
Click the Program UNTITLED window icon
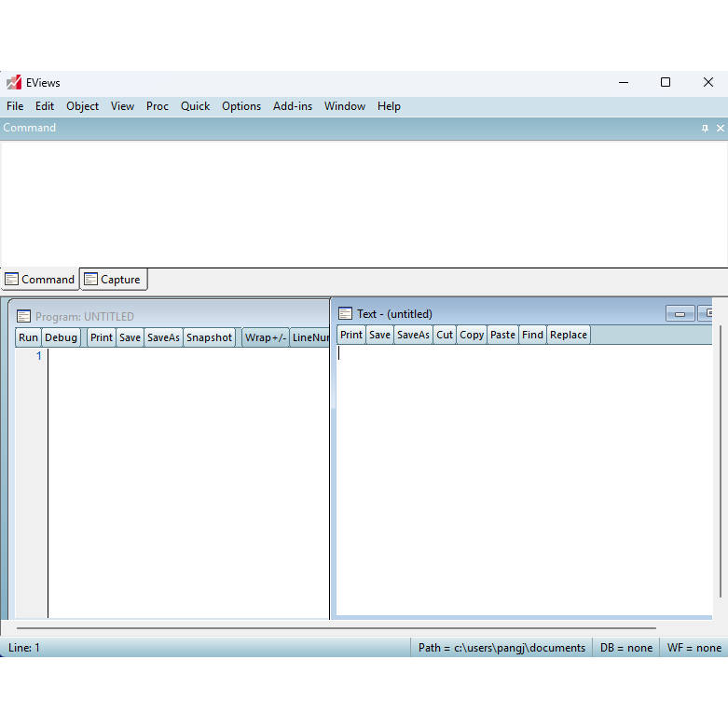(24, 317)
